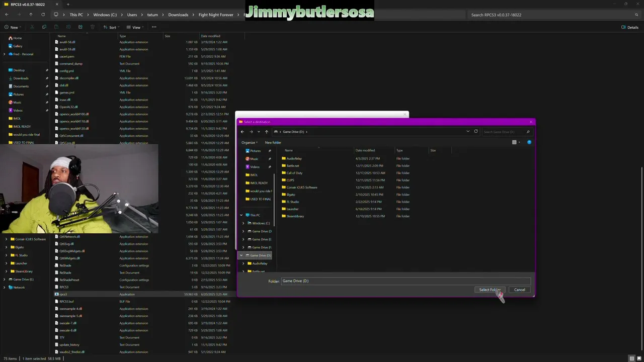Click the Copy icon in Explorer toolbar
Screen dimensions: 644x362
tap(44, 27)
